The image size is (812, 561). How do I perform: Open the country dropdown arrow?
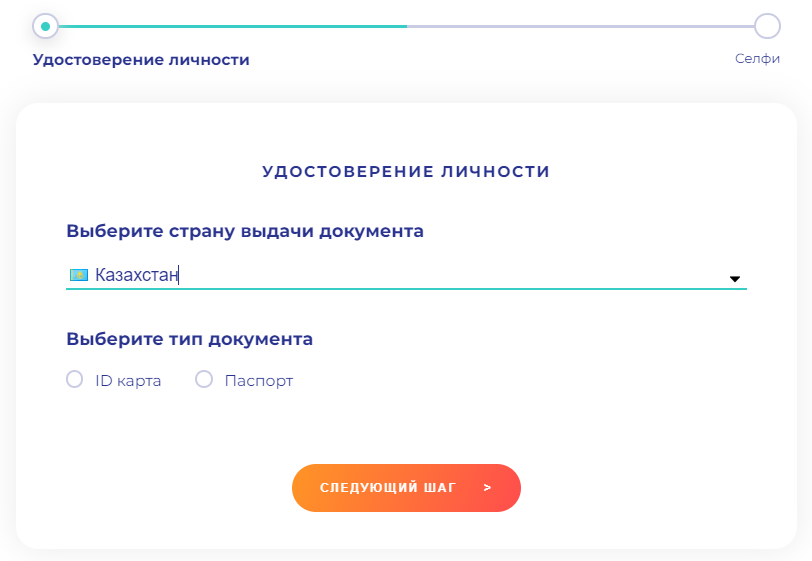click(x=735, y=279)
